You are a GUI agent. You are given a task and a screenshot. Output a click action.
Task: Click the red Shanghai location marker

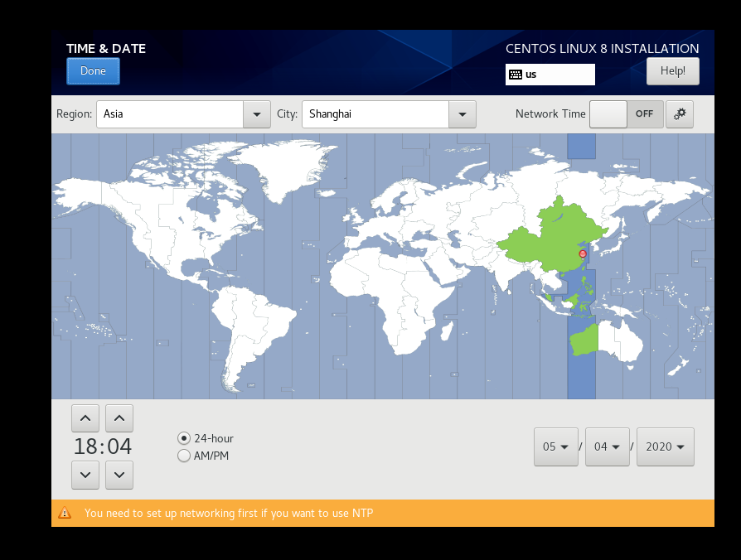pyautogui.click(x=583, y=254)
